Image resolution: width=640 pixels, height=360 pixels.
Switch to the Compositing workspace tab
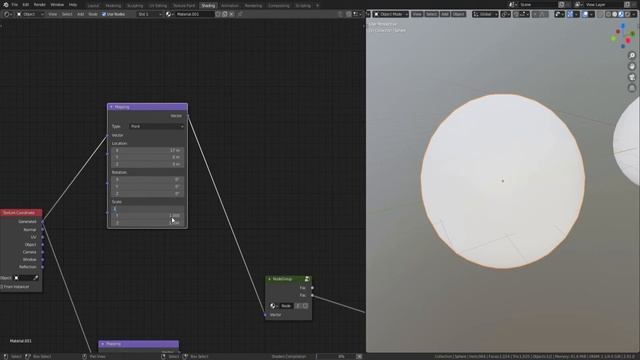[279, 6]
